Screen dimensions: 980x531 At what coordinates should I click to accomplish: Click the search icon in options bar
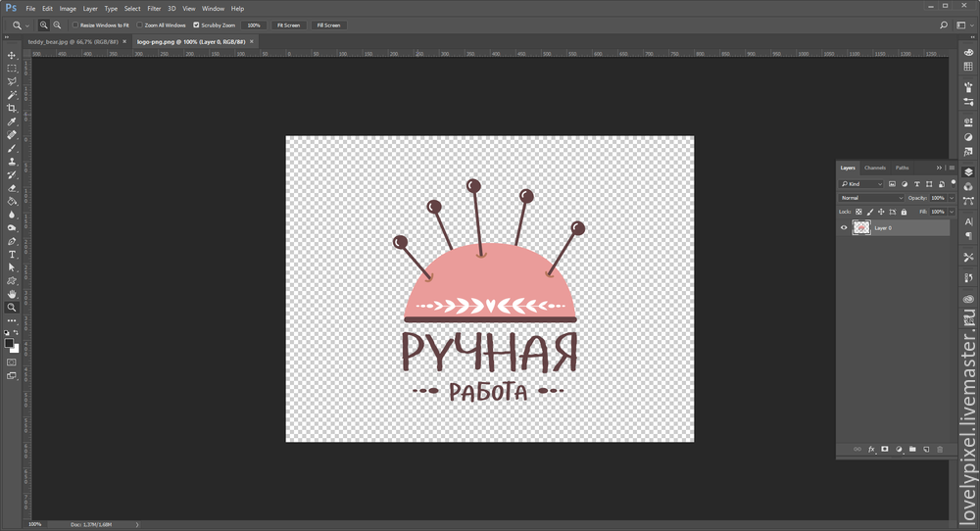[944, 24]
